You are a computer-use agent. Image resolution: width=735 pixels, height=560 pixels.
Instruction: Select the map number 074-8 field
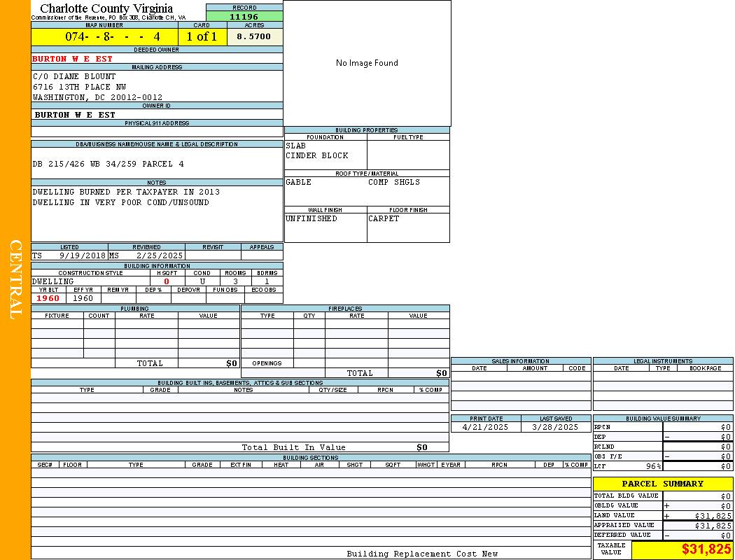[x=104, y=36]
